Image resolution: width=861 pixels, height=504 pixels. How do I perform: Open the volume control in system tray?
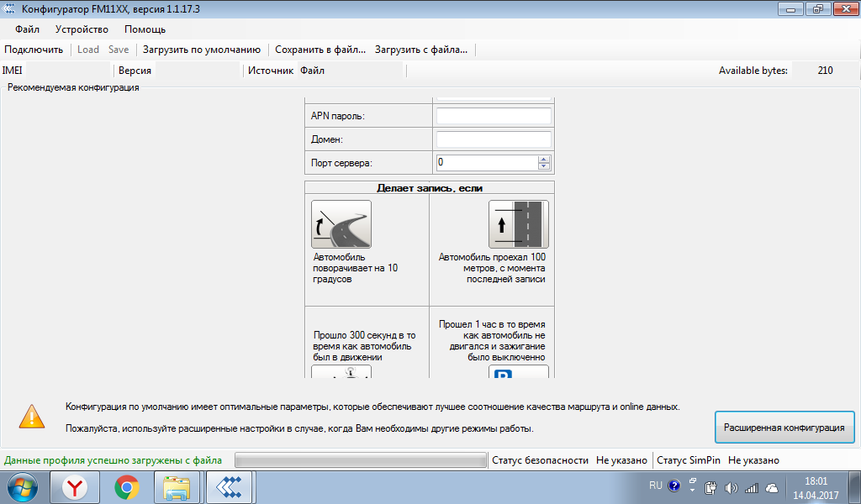pos(731,487)
